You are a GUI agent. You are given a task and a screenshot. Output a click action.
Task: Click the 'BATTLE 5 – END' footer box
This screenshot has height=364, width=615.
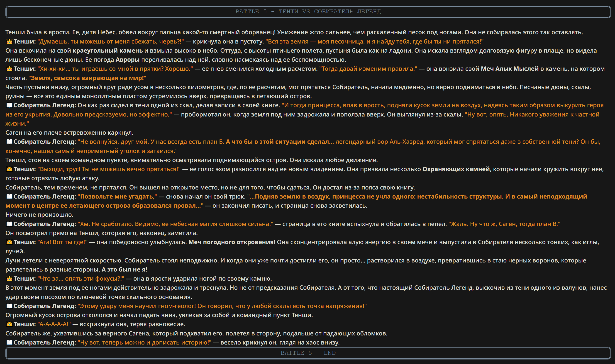(x=308, y=353)
